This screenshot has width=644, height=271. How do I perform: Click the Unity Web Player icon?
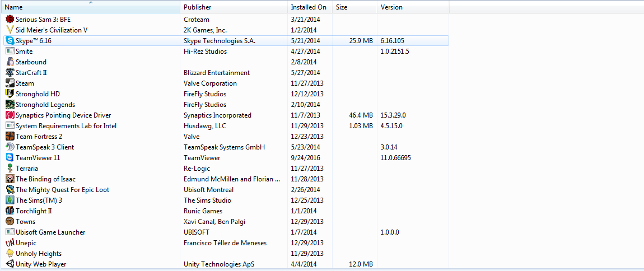point(10,264)
